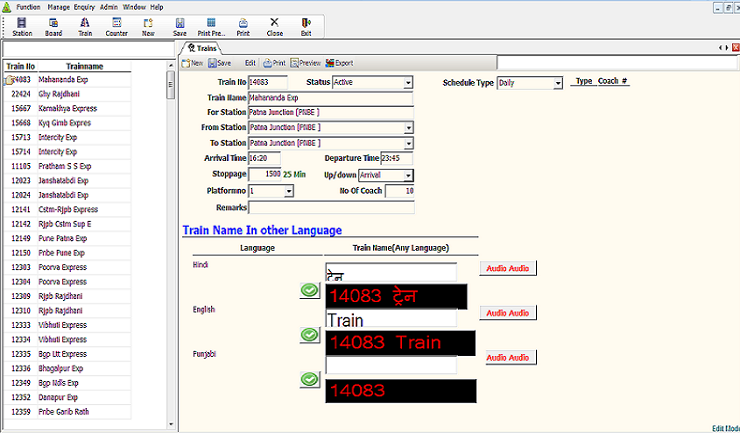Open the Schedule Type dropdown
Screen dimensions: 740x434
(557, 83)
